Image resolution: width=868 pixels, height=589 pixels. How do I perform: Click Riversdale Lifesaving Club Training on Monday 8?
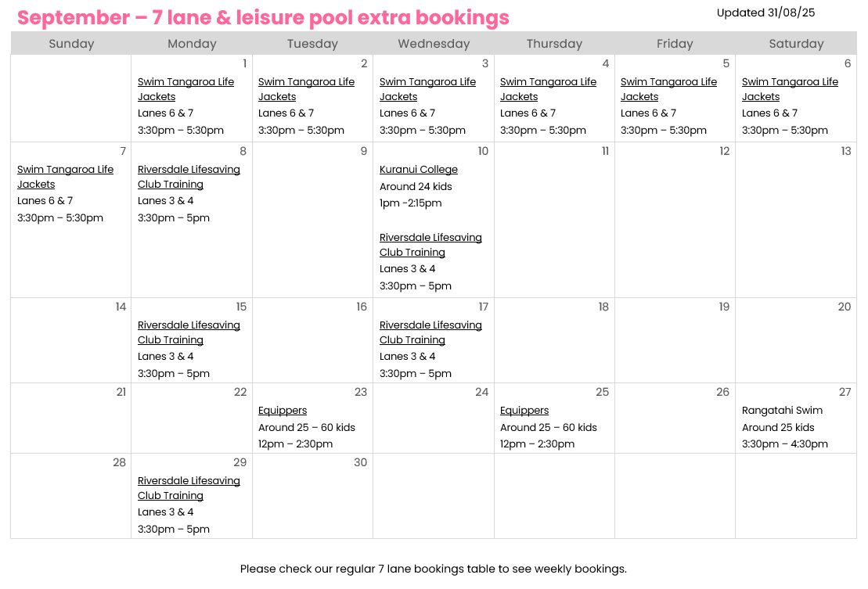tap(189, 177)
